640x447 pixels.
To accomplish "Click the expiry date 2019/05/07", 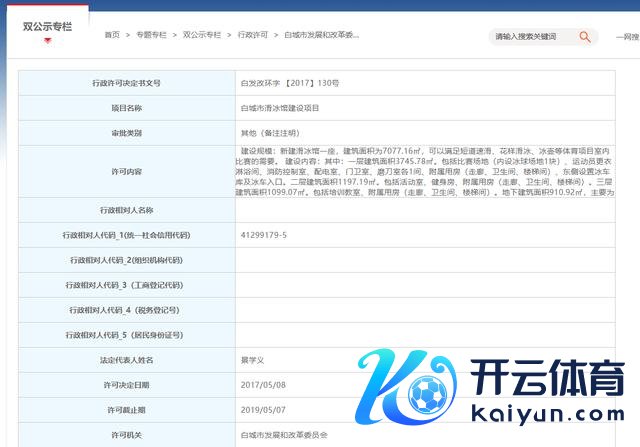I will [263, 409].
